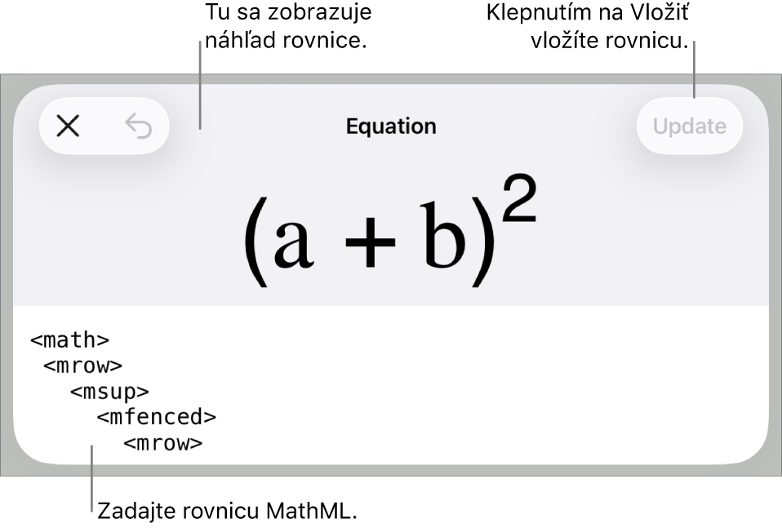Close the equation editor with X
The height and width of the screenshot is (532, 782).
(x=68, y=126)
